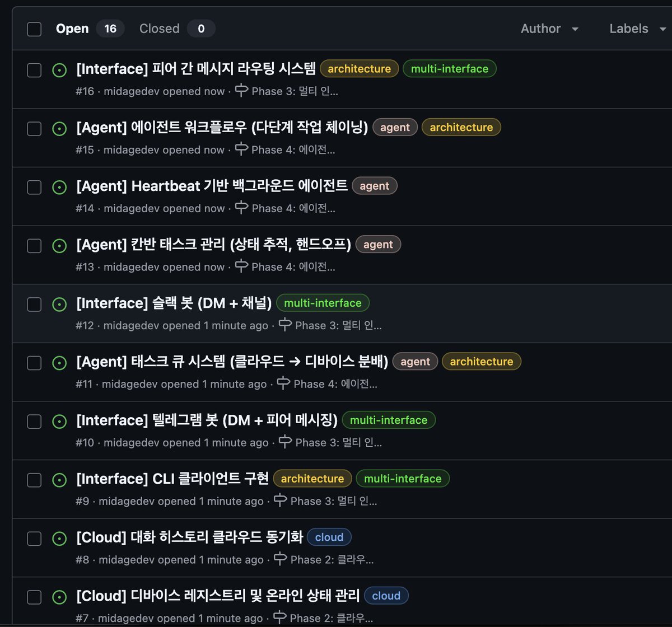This screenshot has width=672, height=627.
Task: Click the milestone icon on issue #8
Action: 280,559
